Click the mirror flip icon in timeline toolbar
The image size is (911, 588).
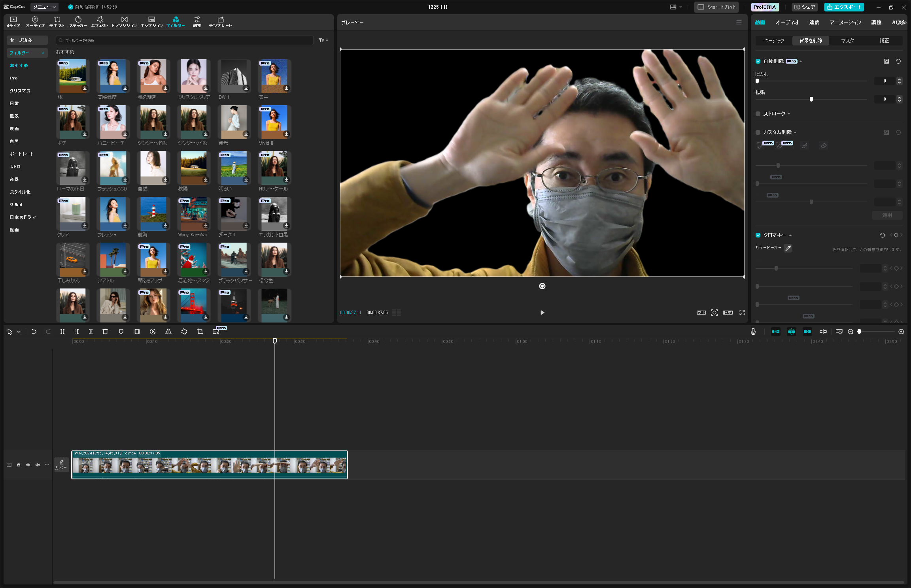[x=168, y=332]
